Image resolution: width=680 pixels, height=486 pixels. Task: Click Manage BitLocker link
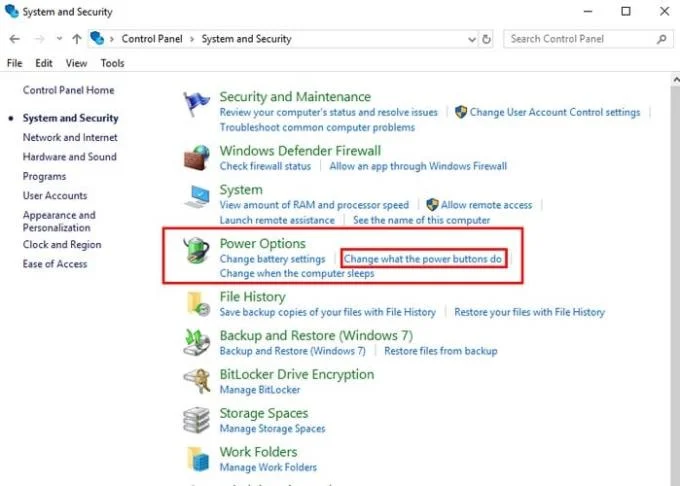click(260, 390)
